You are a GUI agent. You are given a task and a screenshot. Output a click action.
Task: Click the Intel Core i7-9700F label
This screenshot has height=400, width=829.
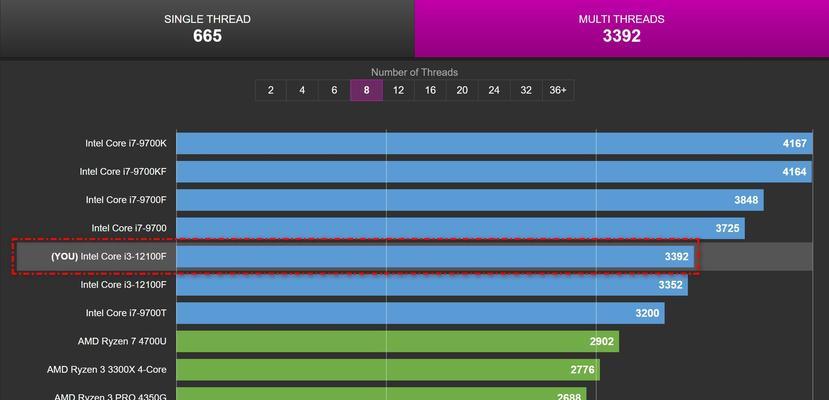coord(126,200)
